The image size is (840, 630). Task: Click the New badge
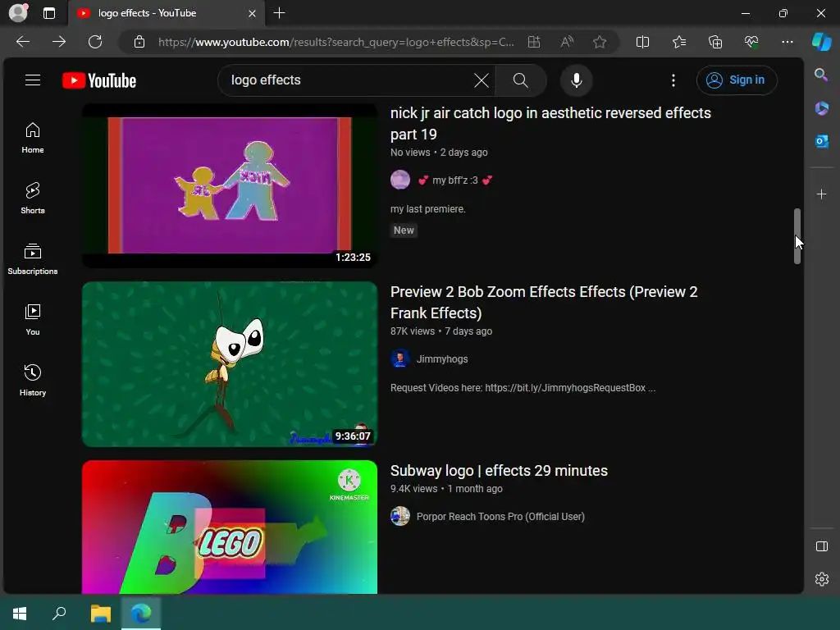pos(404,231)
